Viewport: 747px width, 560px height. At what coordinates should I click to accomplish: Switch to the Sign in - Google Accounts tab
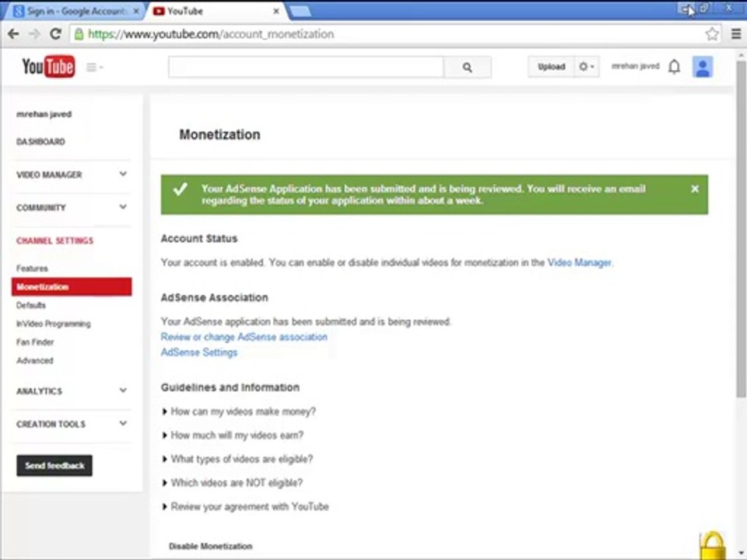coord(75,11)
